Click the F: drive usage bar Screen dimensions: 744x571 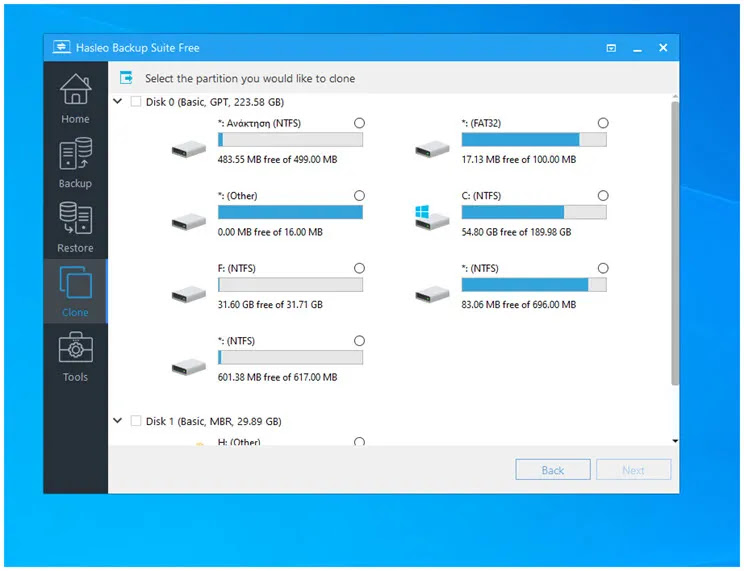[290, 285]
